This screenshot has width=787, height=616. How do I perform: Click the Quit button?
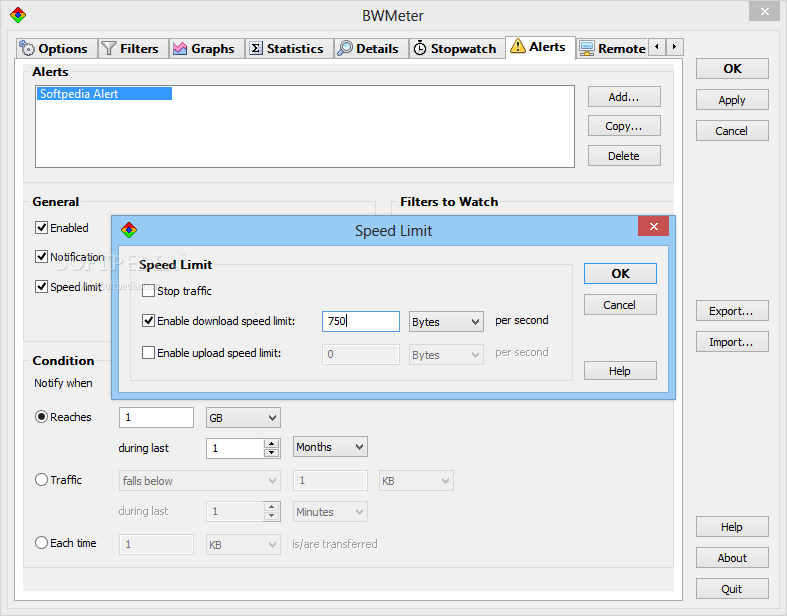pyautogui.click(x=732, y=589)
